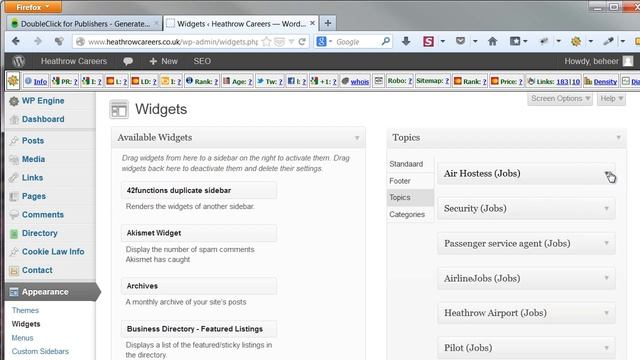Viewport: 640px width, 360px height.
Task: Click the color picker eyedropper toolbar icon
Action: pos(608,41)
